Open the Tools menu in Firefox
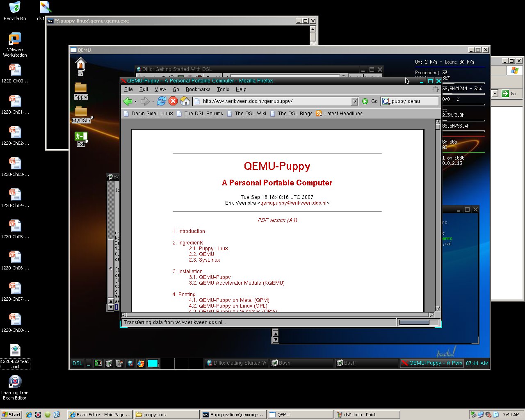 click(223, 89)
